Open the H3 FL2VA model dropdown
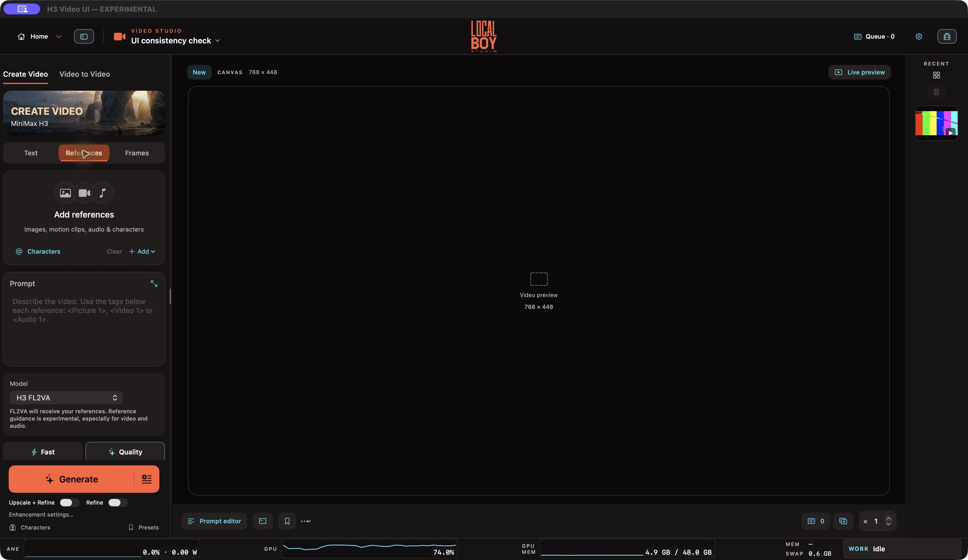968x560 pixels. (x=66, y=398)
